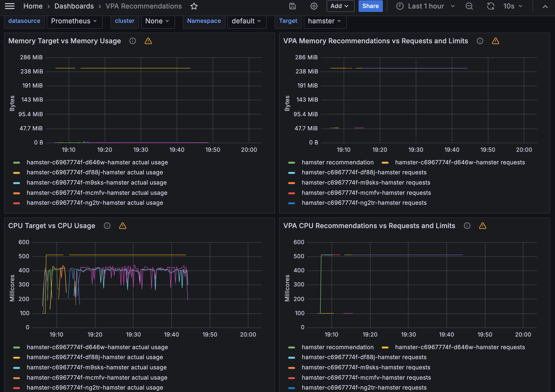The image size is (555, 392).
Task: Open the Prometheus datasource dropdown
Action: 74,21
